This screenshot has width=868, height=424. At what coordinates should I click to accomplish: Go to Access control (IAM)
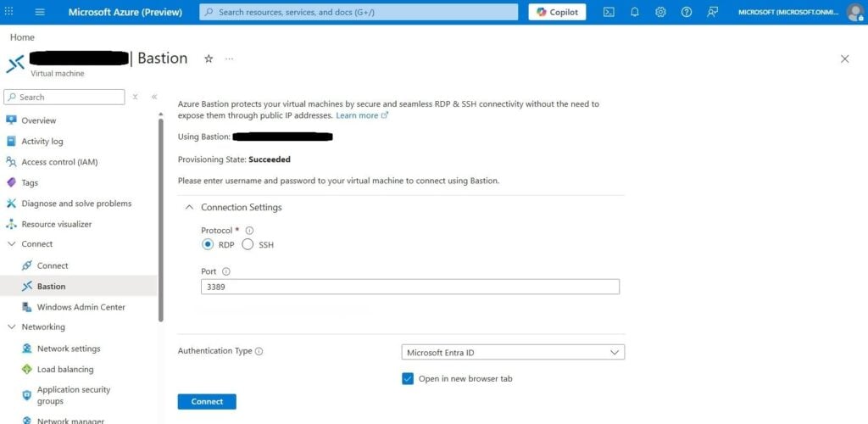(x=59, y=162)
